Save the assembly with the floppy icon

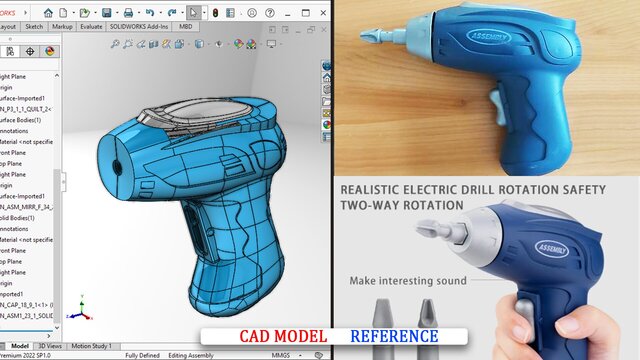click(107, 13)
